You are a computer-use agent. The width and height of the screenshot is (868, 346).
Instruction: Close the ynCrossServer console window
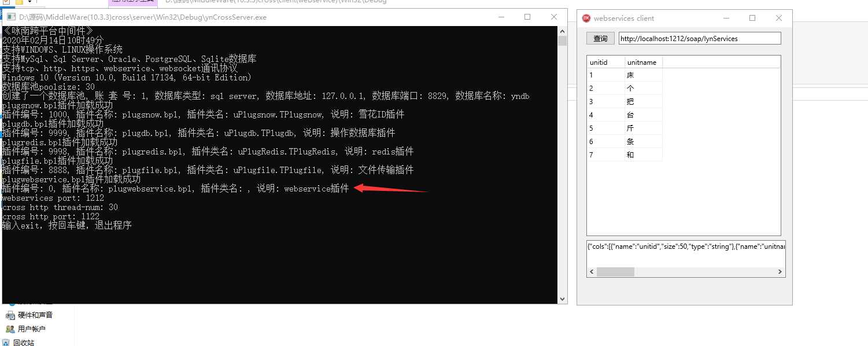pos(554,17)
